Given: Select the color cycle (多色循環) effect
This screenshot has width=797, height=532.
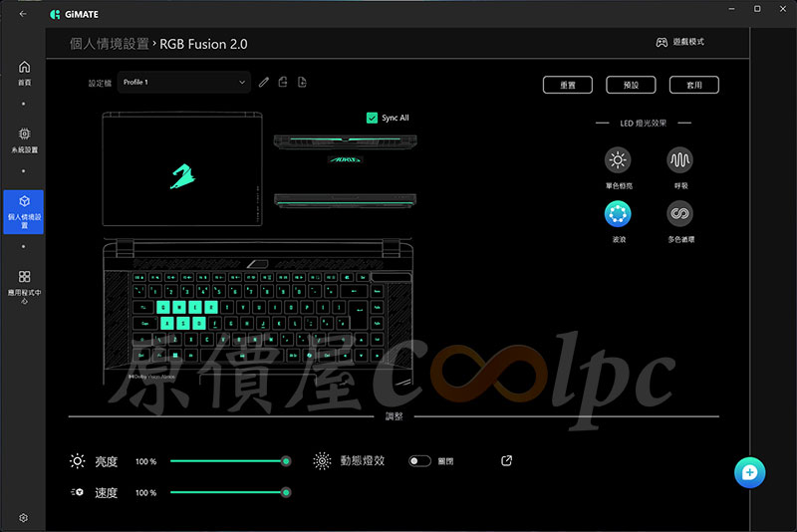Looking at the screenshot, I should point(679,213).
